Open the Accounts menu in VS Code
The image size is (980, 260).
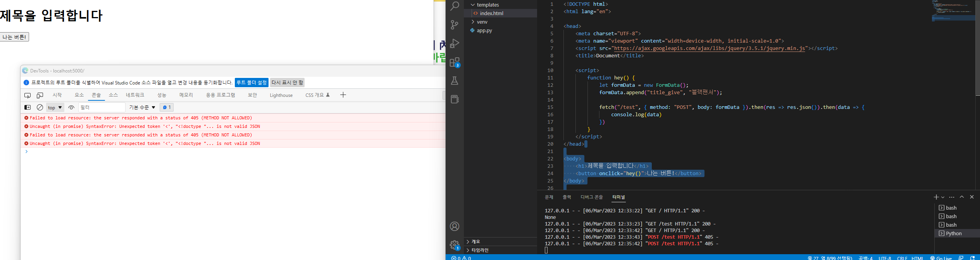coord(455,226)
